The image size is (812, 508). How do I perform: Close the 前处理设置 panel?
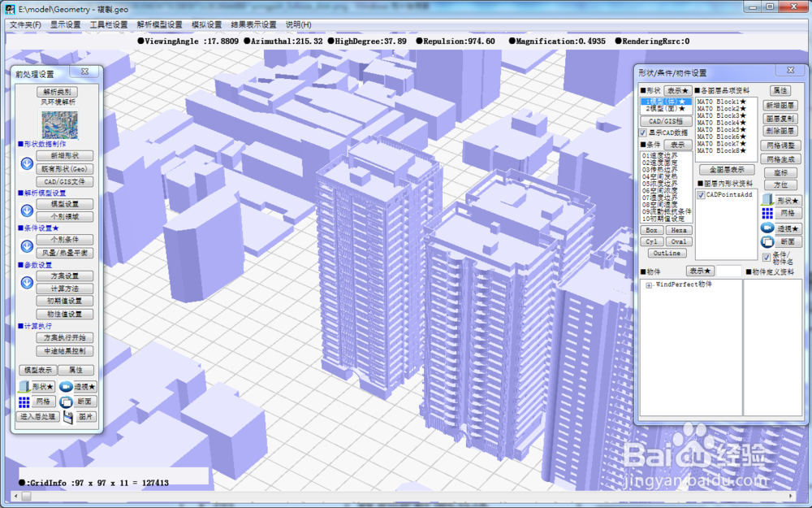[85, 72]
